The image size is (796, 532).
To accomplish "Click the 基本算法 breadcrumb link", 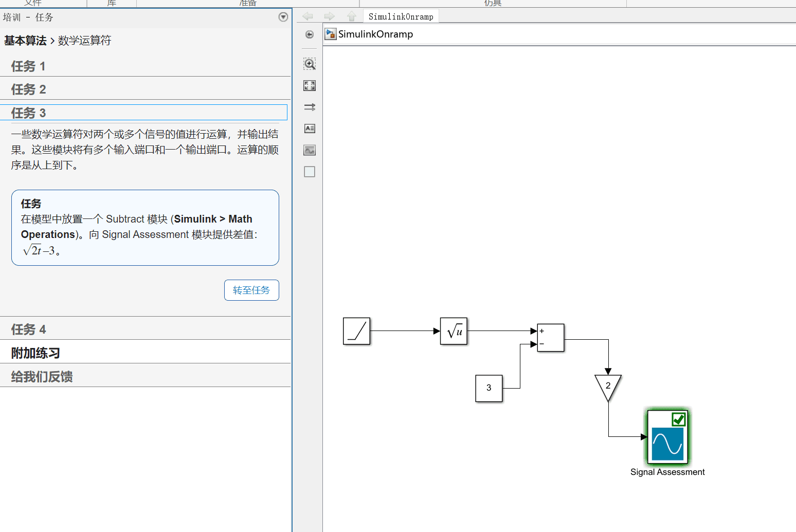I will pos(25,41).
